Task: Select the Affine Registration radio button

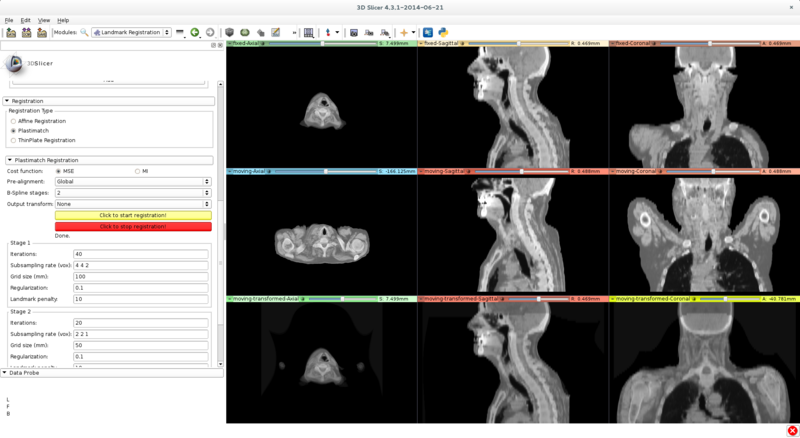Action: (13, 121)
